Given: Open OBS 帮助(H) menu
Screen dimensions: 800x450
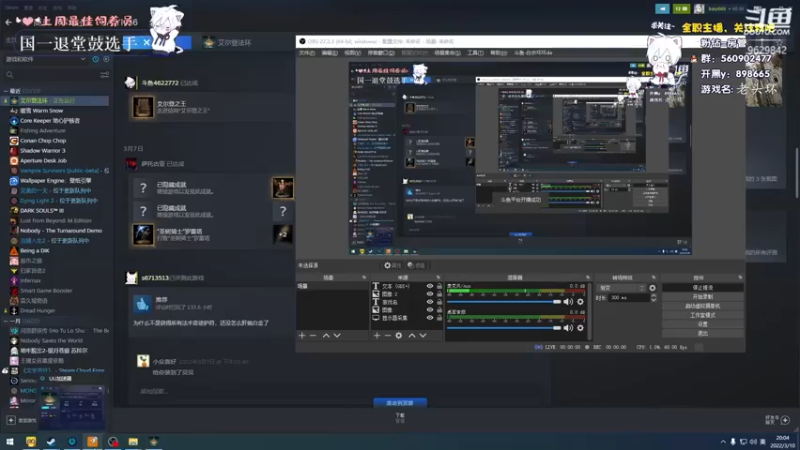Looking at the screenshot, I should pyautogui.click(x=498, y=53).
